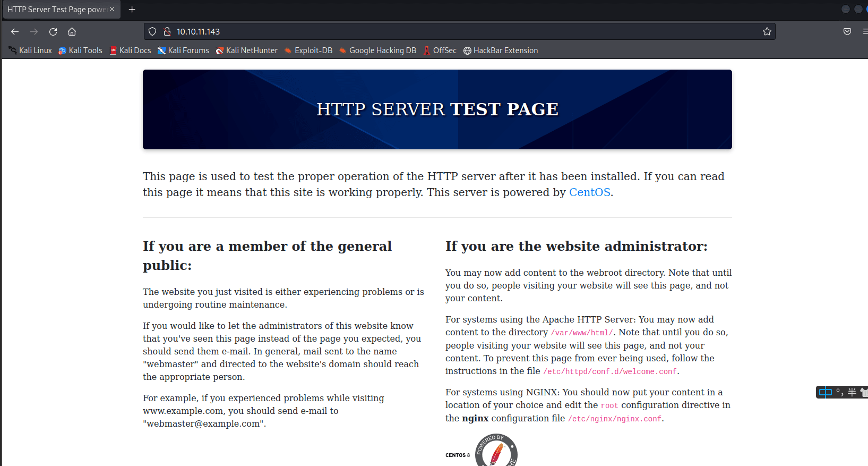Close the HTTP Server Test Page tab
This screenshot has height=466, width=868.
tap(112, 10)
